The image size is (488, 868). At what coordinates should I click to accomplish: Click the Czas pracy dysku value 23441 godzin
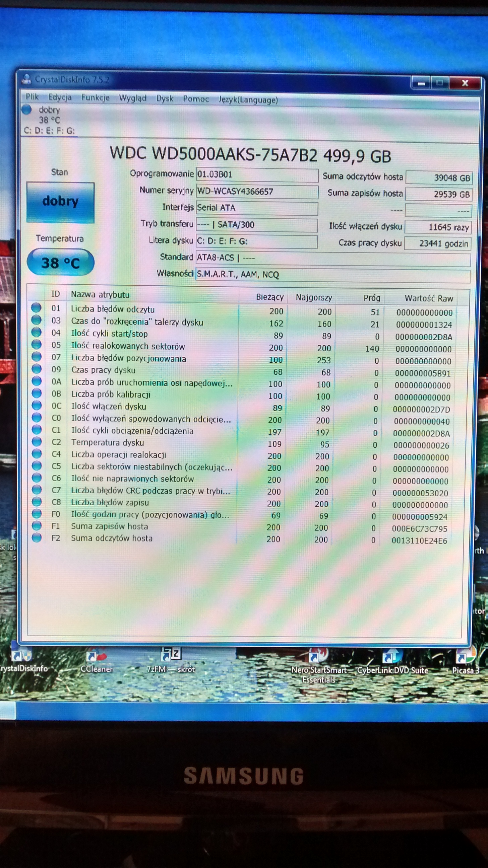pos(437,243)
